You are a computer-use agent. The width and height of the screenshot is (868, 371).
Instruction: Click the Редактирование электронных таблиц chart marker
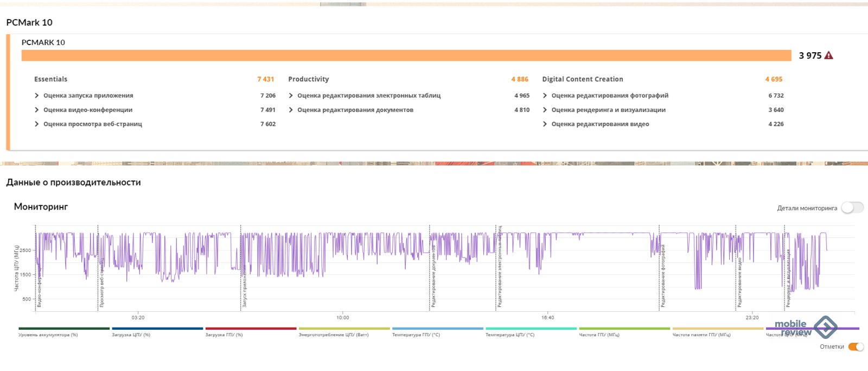tap(500, 267)
